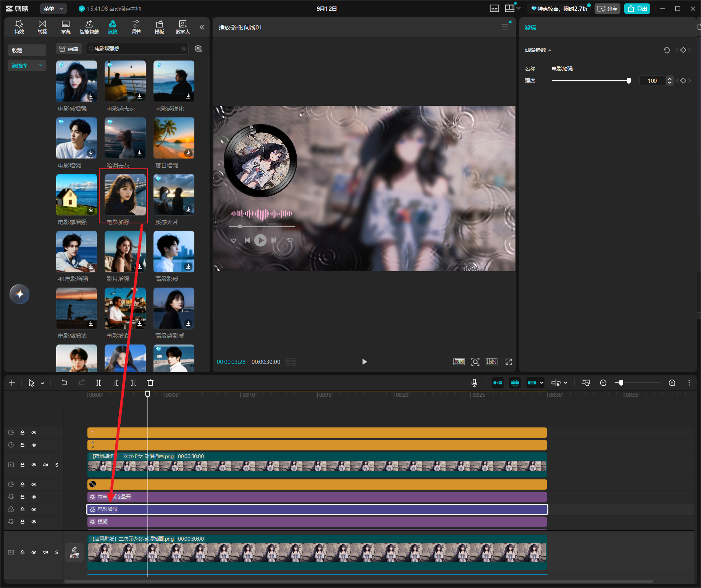
Task: Expand the 滤镜库 filter library category
Action: tap(27, 66)
